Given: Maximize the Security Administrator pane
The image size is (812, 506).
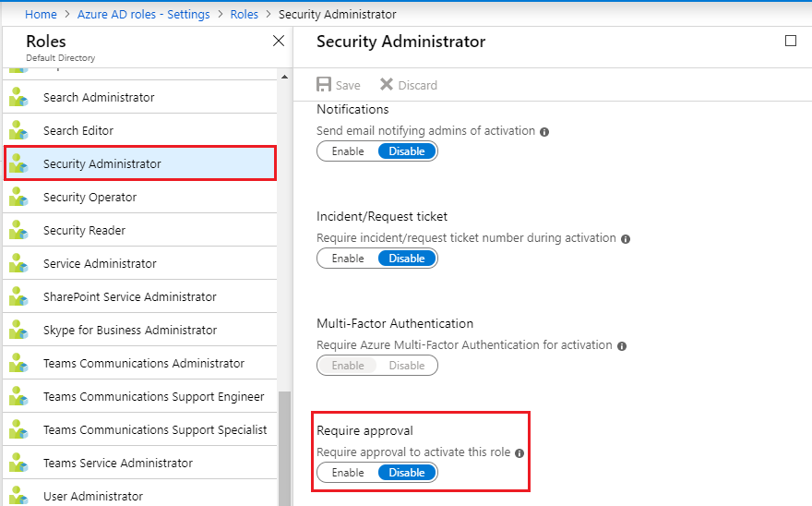Looking at the screenshot, I should coord(790,41).
